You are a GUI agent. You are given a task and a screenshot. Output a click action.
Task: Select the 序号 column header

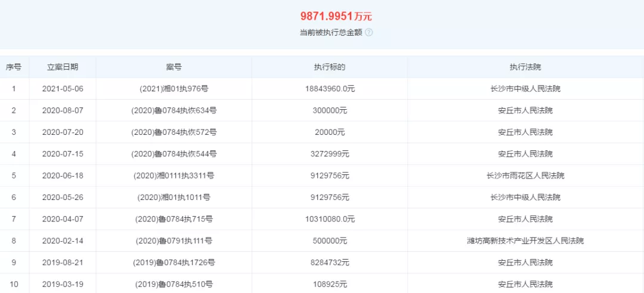(14, 67)
